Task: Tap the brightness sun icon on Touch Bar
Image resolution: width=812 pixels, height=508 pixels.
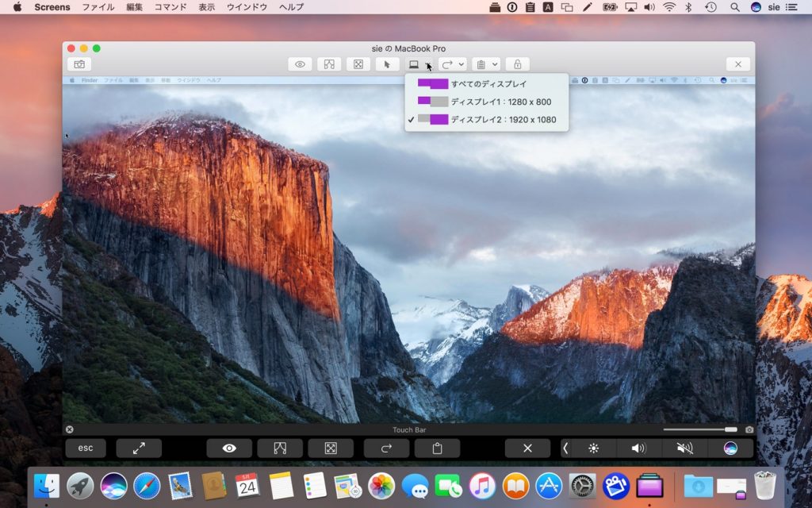Action: (x=593, y=448)
